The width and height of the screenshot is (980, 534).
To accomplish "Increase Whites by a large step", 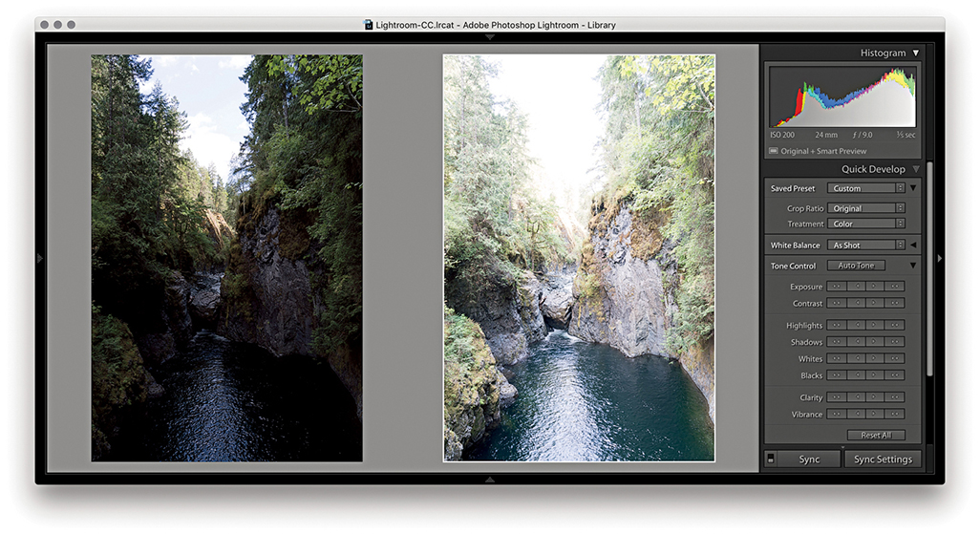I will [894, 359].
